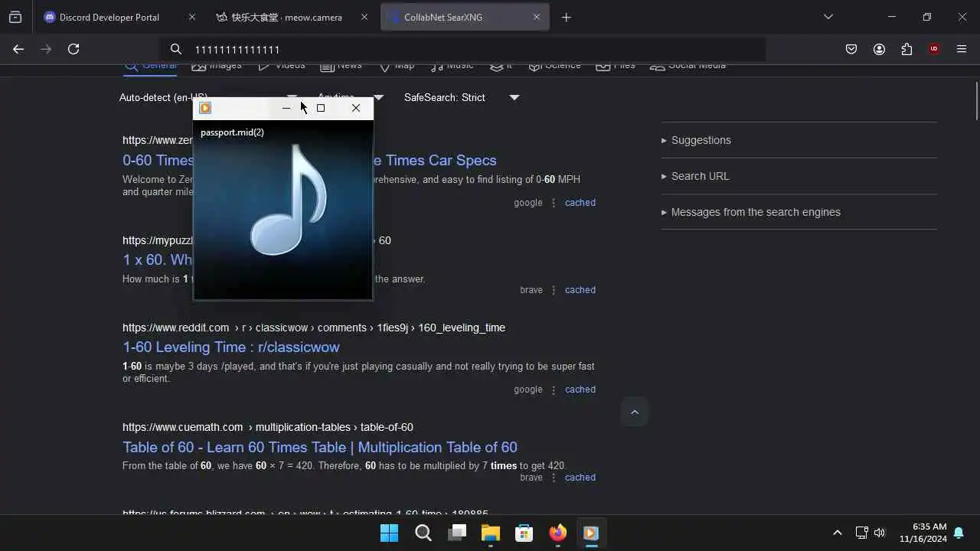980x551 pixels.
Task: Click the media player app icon in title bar
Action: [205, 108]
